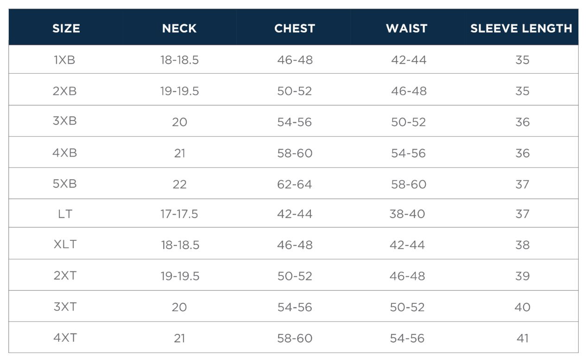This screenshot has height=364, width=588.
Task: Click the SLEEVE LENGTH column header
Action: point(521,28)
